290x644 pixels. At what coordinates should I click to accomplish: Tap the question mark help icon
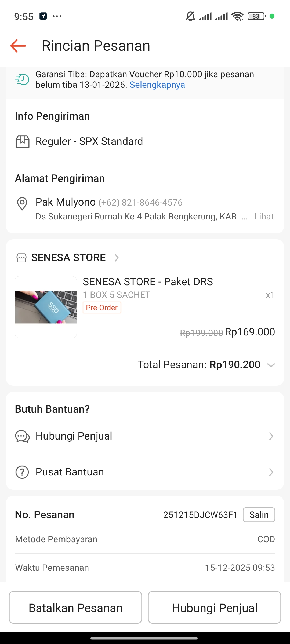(x=22, y=472)
